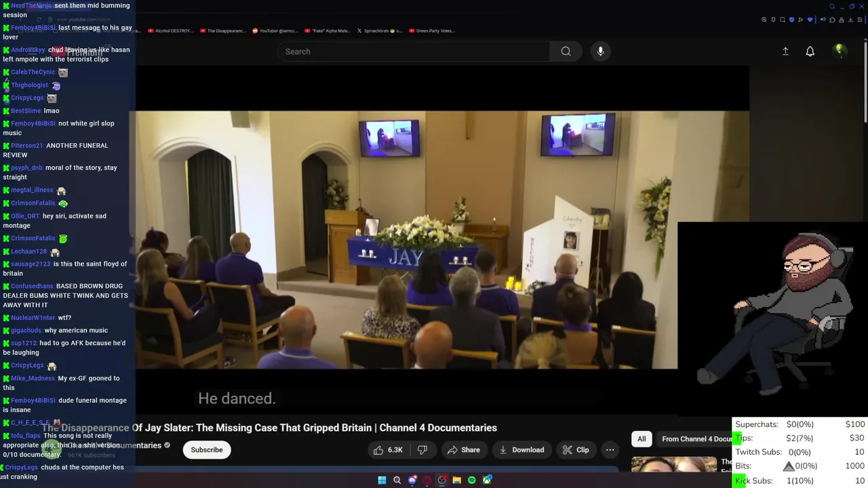Click chat username NuclearW1nter
Viewport: 868px width, 488px height.
tap(33, 318)
